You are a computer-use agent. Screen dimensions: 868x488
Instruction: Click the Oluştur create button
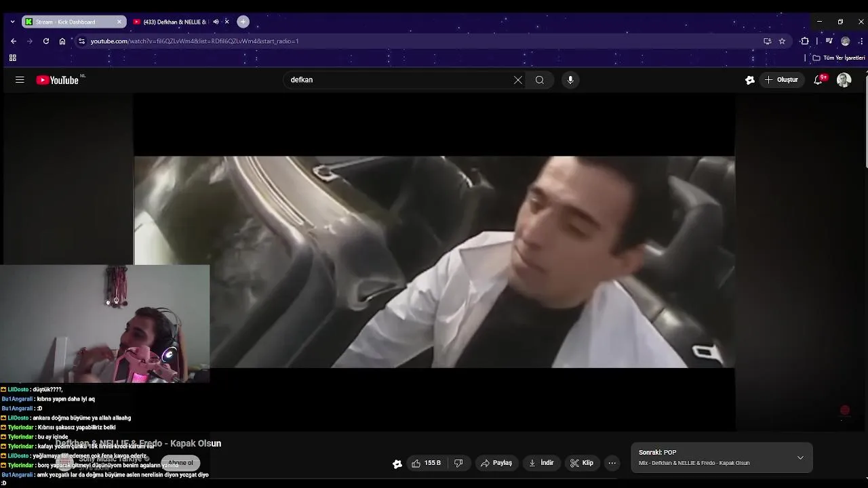click(781, 80)
